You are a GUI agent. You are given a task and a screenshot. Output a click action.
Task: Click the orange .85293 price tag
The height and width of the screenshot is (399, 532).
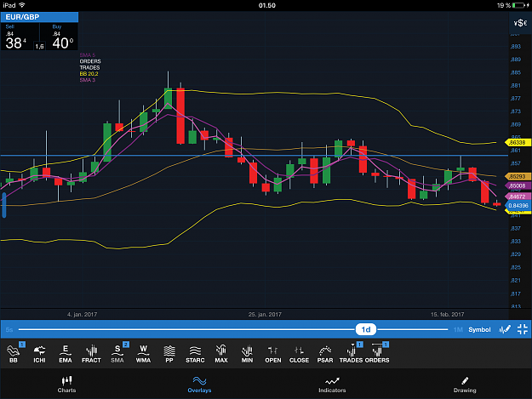518,176
